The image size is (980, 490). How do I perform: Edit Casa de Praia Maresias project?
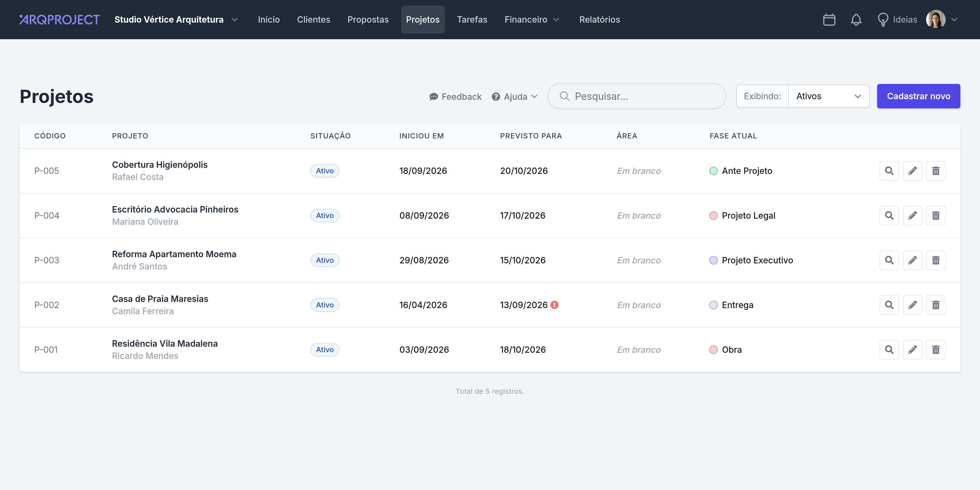(912, 305)
